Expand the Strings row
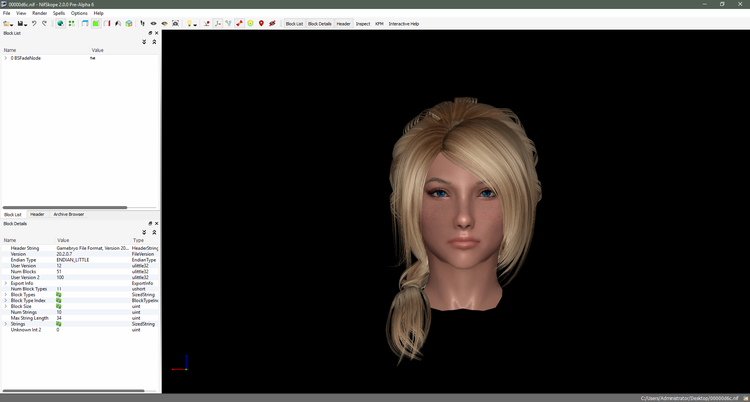The width and height of the screenshot is (750, 402). tap(6, 324)
